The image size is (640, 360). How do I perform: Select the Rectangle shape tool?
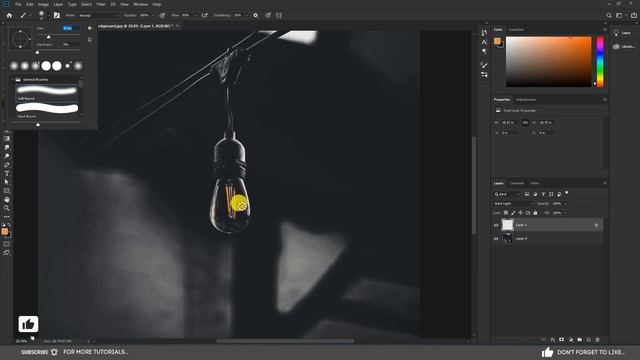click(x=7, y=191)
